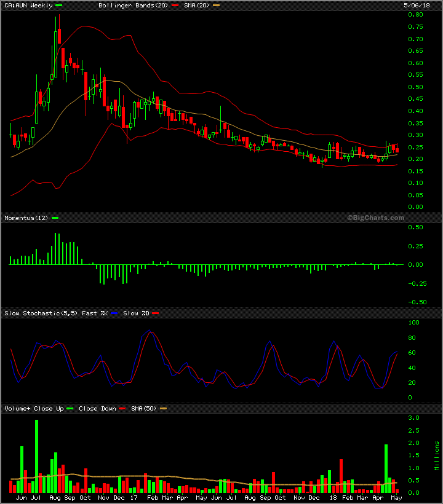Click the 0.55 price axis label
Viewport: 443px width, 504px height.
click(x=415, y=75)
